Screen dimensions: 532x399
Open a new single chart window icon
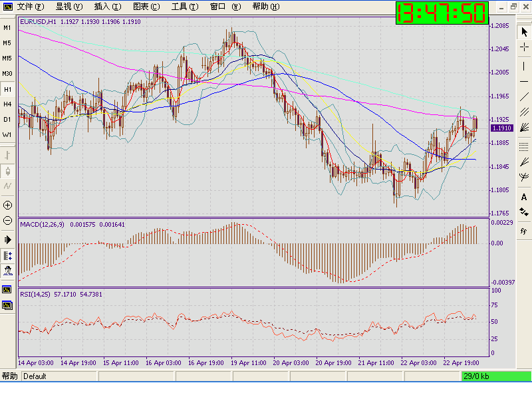[x=7, y=289]
